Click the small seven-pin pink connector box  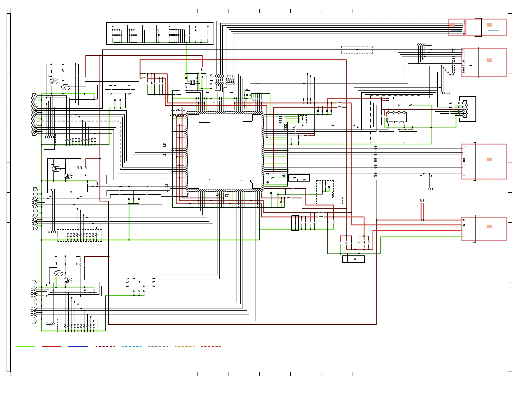(x=457, y=27)
